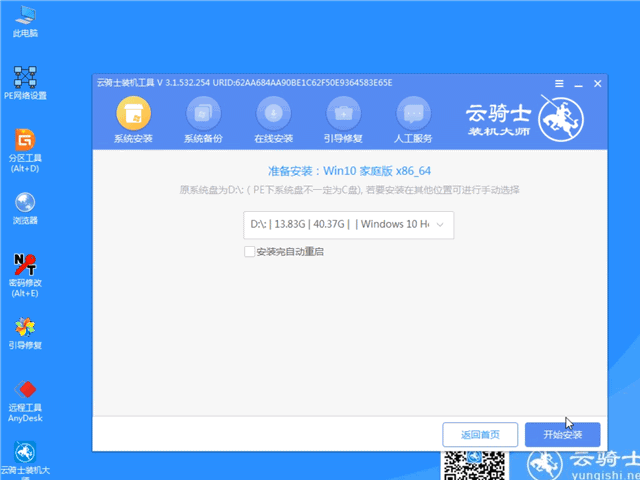640x480 pixels.
Task: Open the 此电脑 desktop icon
Action: click(25, 22)
